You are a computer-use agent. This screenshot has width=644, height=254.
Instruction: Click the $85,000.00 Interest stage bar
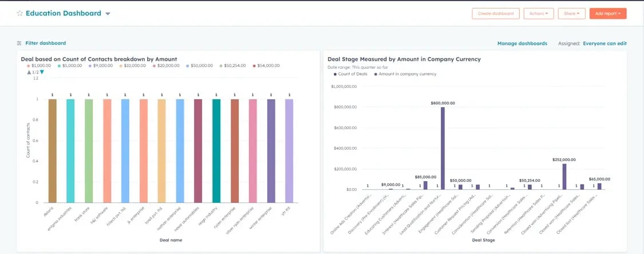425,185
